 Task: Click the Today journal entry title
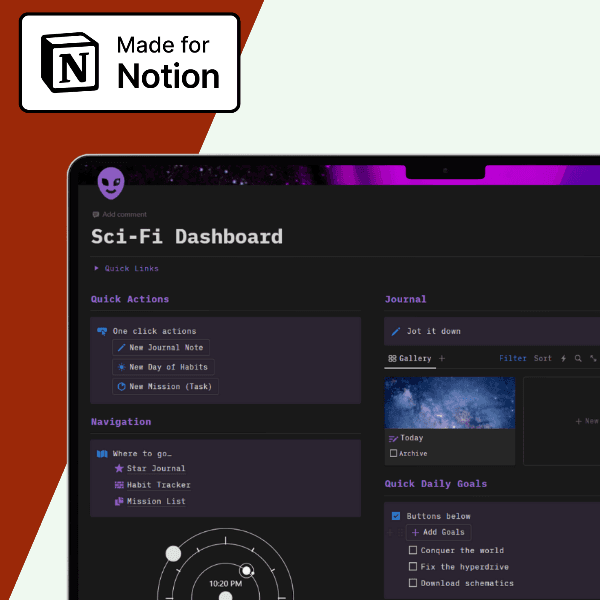412,438
